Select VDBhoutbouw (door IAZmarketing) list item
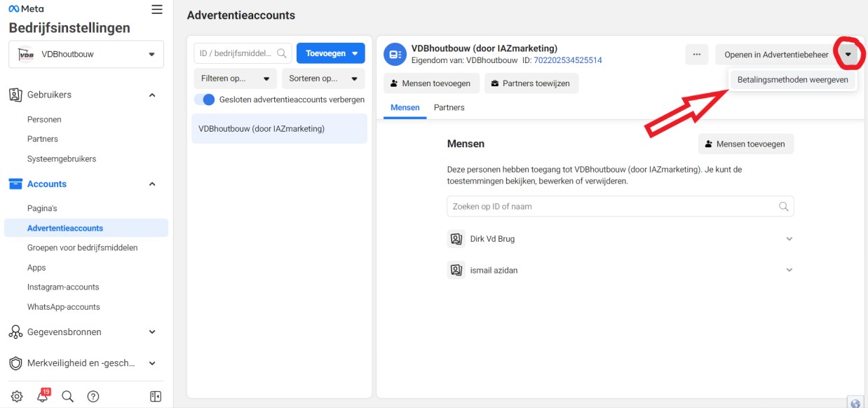Viewport: 868px width, 408px height. 279,128
